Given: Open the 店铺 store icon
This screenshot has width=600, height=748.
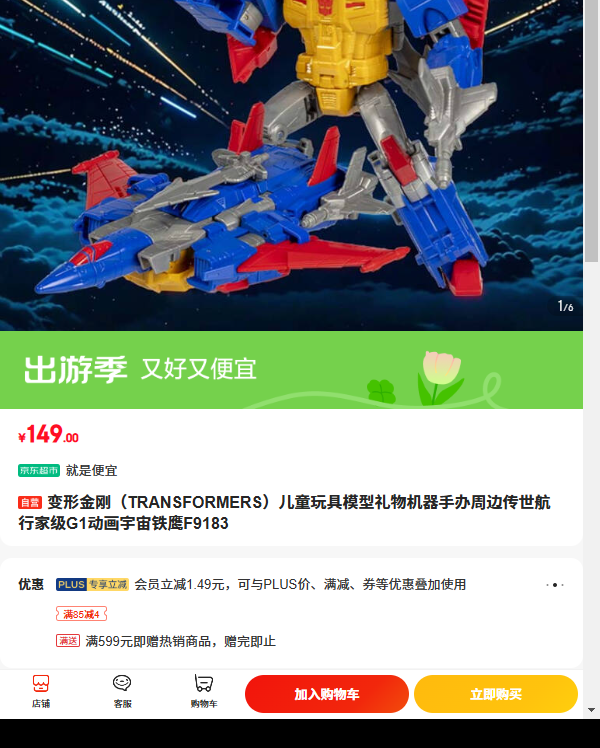Looking at the screenshot, I should click(41, 691).
